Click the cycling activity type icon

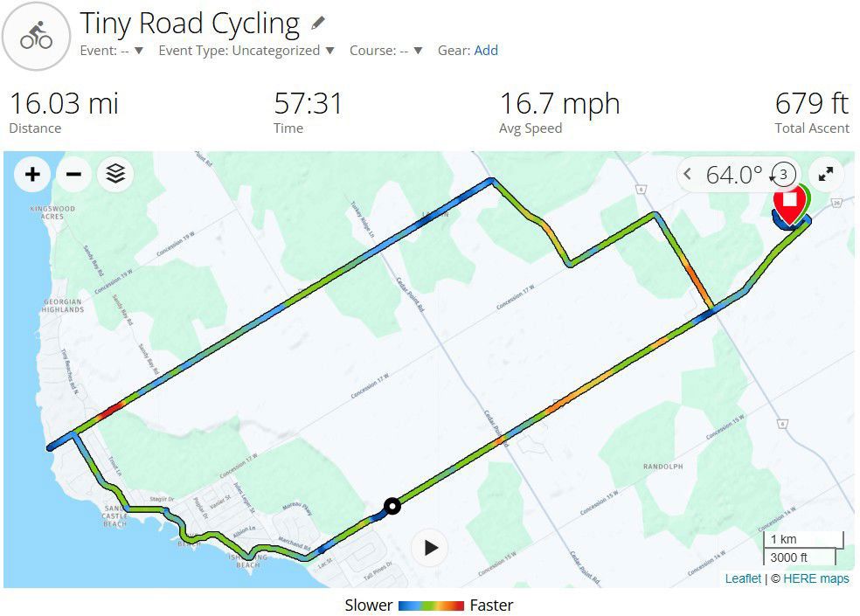(x=36, y=36)
